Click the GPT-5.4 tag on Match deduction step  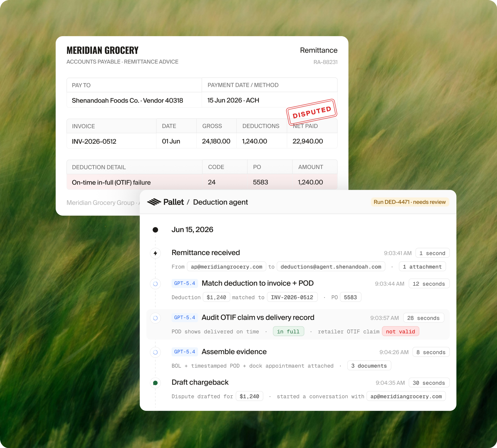(x=184, y=283)
